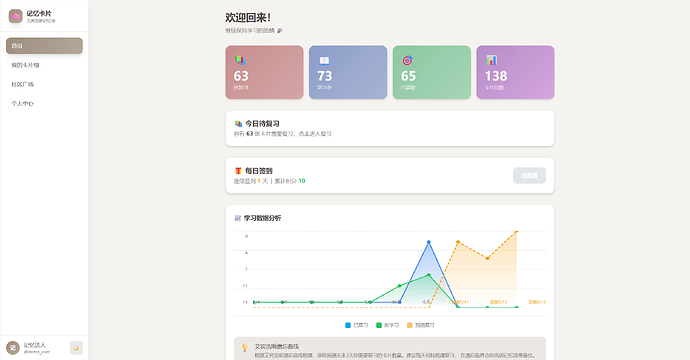This screenshot has width=690, height=360.
Task: Click the blue peak data point on the chart
Action: (429, 242)
